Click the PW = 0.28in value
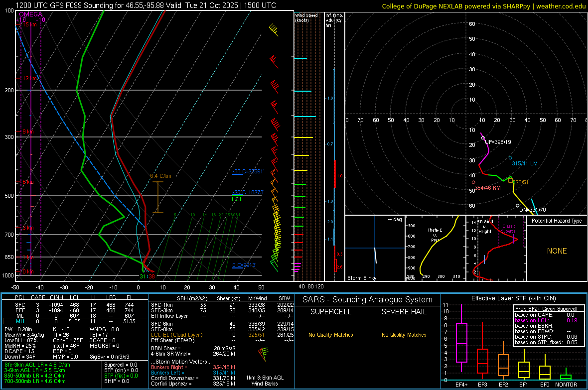Image resolution: width=588 pixels, height=390 pixels. pyautogui.click(x=18, y=329)
